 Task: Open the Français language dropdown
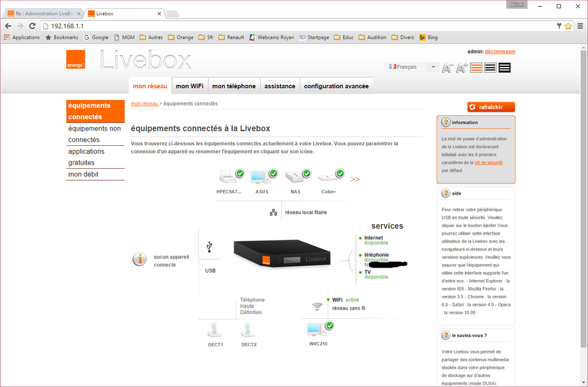point(412,66)
